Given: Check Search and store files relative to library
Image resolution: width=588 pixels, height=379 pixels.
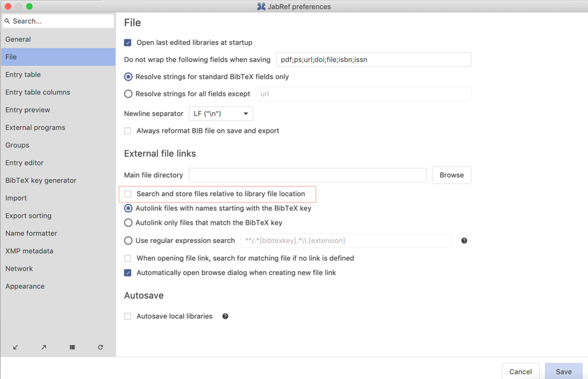Looking at the screenshot, I should click(127, 194).
